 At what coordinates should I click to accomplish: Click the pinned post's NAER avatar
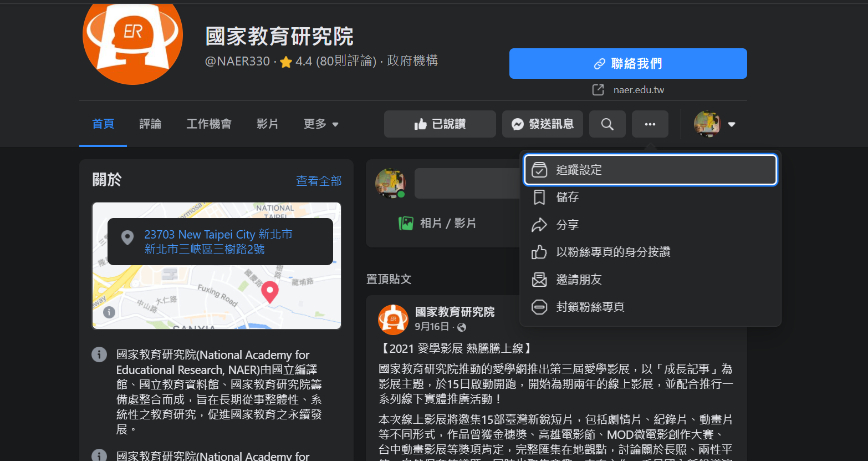(x=393, y=320)
